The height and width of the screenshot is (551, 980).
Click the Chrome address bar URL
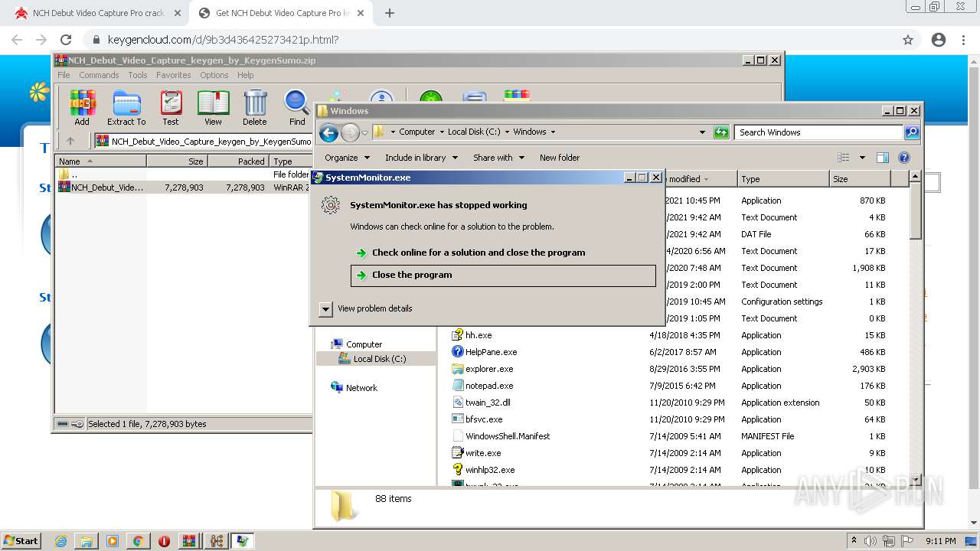coord(223,40)
